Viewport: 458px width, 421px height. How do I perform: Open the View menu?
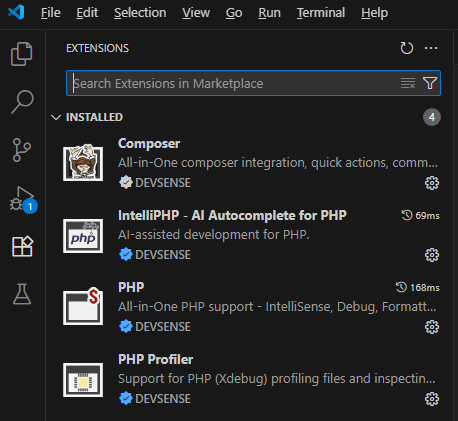196,13
